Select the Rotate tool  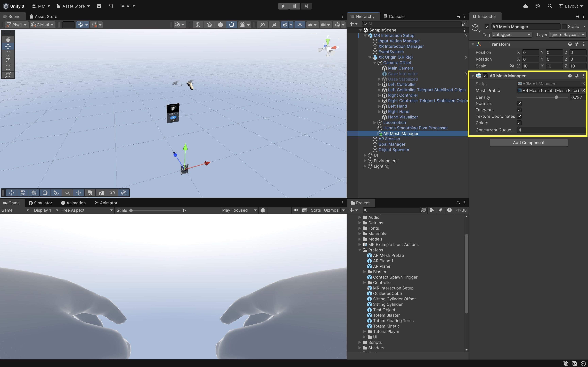8,53
